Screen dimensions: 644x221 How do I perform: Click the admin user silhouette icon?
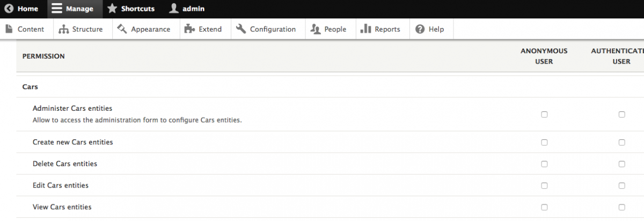pos(173,9)
